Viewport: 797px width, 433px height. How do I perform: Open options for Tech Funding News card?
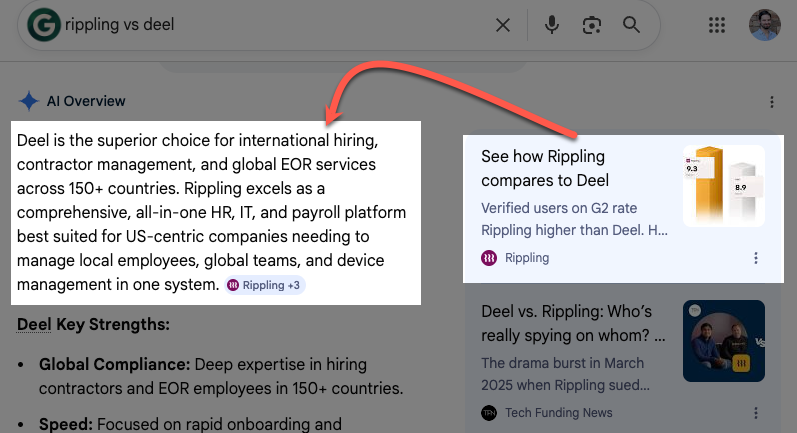[756, 413]
